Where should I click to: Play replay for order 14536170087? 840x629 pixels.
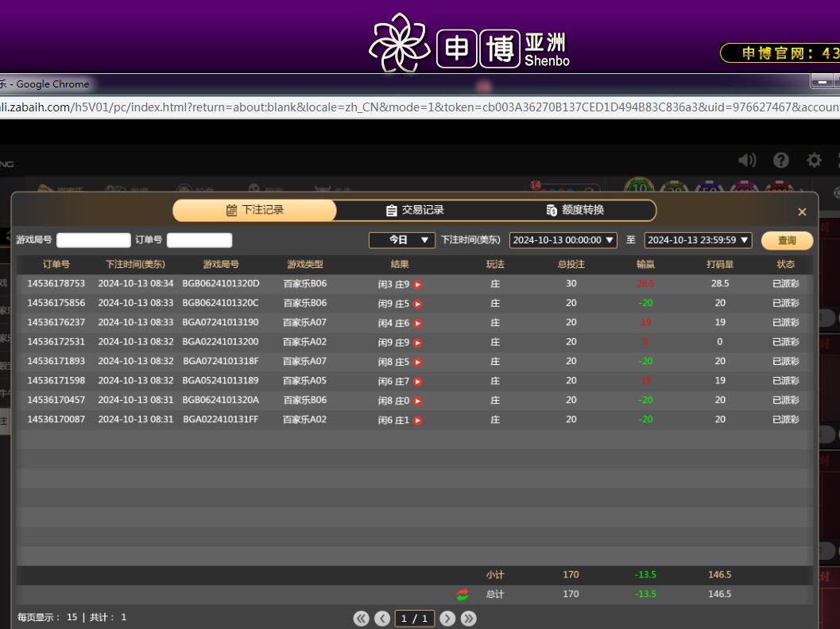coord(418,421)
